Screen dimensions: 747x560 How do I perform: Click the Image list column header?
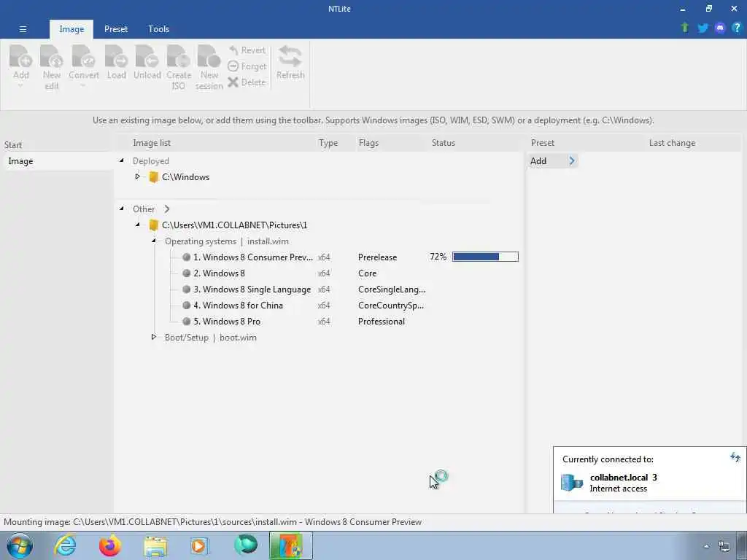[x=152, y=143]
